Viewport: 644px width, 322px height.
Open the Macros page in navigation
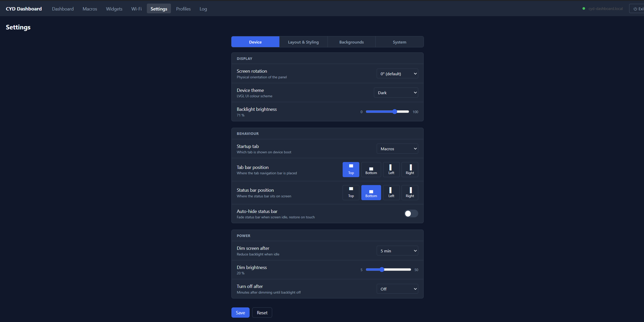90,9
